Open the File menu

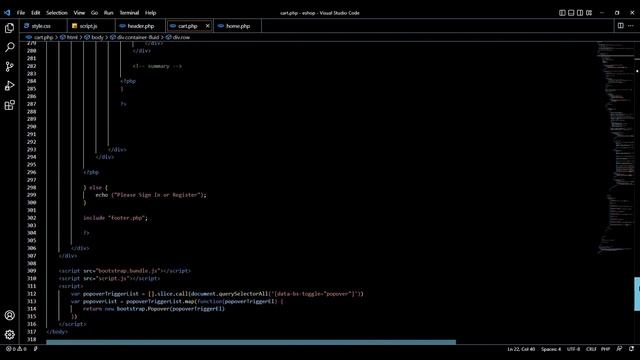click(21, 13)
